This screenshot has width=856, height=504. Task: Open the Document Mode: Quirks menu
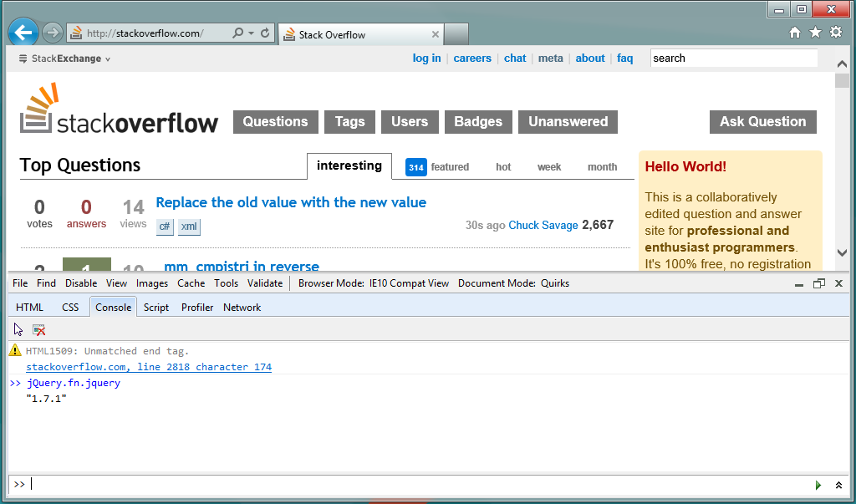(x=514, y=283)
